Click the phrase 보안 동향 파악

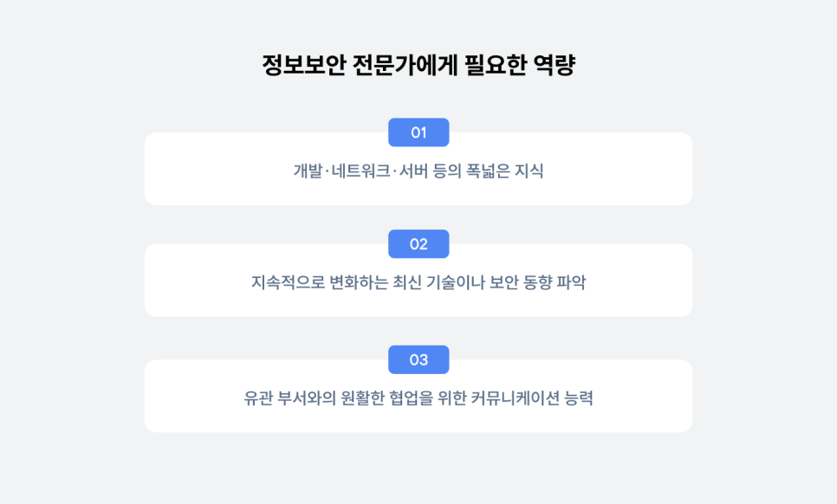point(537,282)
